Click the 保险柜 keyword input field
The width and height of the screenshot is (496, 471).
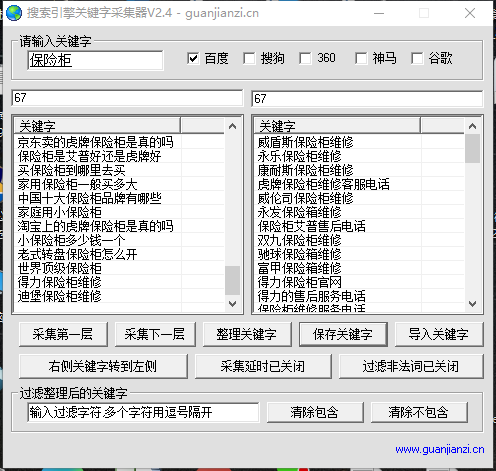(x=95, y=60)
